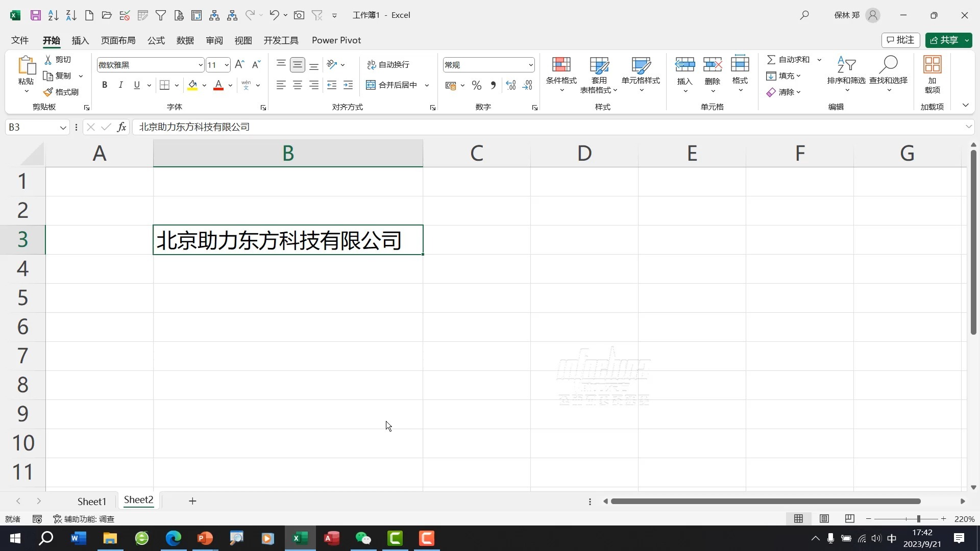Apply comma style number format
The width and height of the screenshot is (980, 551).
(493, 85)
